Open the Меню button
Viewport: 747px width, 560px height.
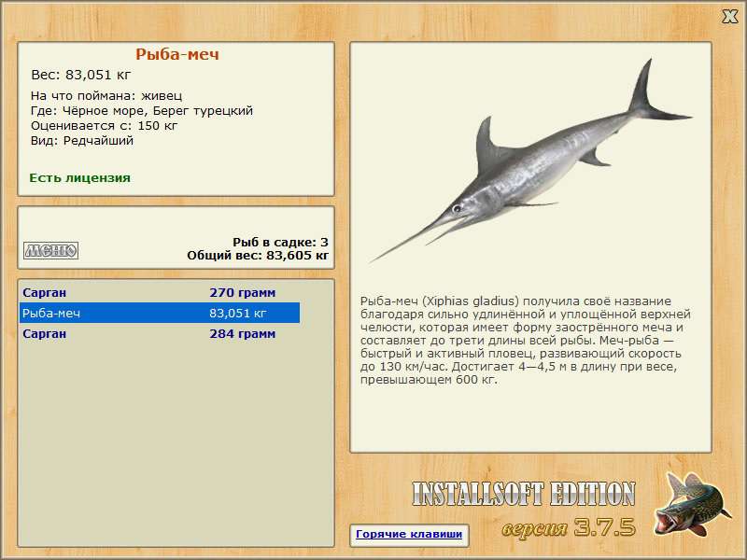51,250
